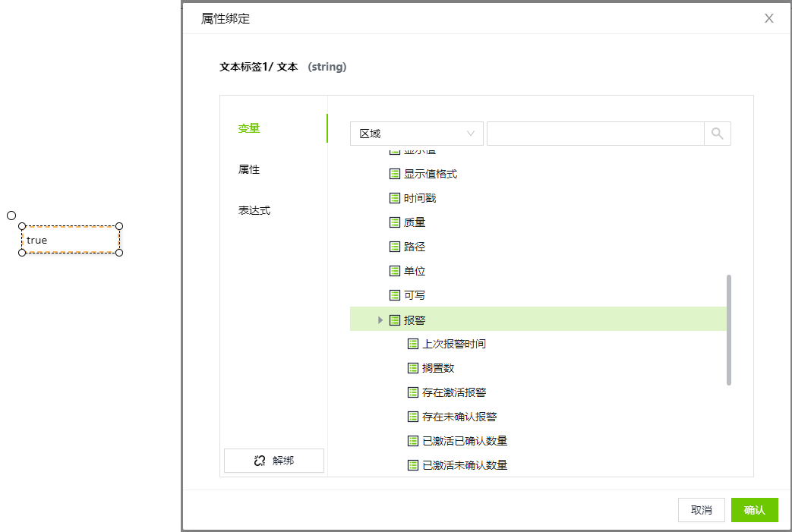Viewport: 792px width, 532px height.
Task: Switch to the 变量 tab
Action: tap(249, 128)
